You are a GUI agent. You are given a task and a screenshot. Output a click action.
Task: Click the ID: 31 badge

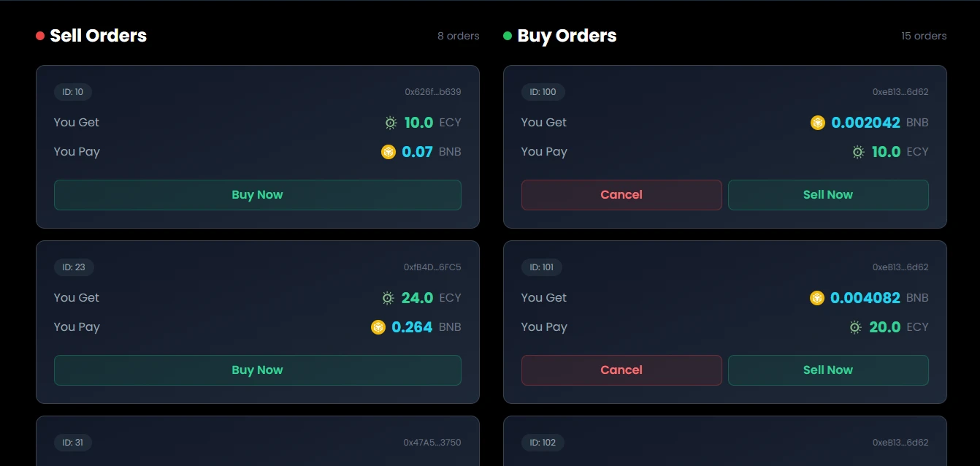tap(73, 443)
